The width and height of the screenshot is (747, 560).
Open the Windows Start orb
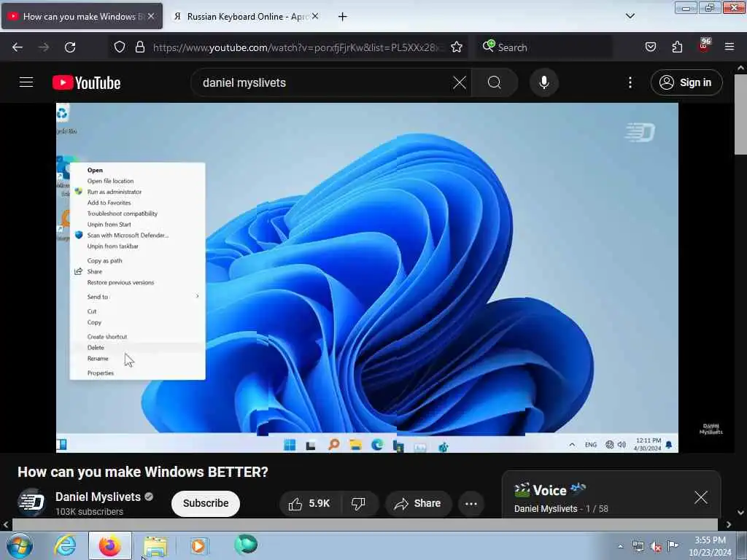point(20,545)
